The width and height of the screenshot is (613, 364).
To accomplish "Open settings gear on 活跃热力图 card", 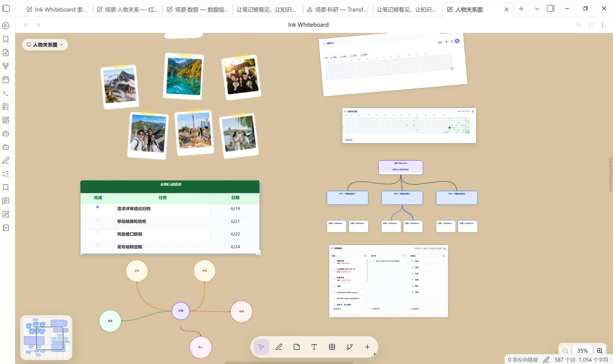I will 473,112.
